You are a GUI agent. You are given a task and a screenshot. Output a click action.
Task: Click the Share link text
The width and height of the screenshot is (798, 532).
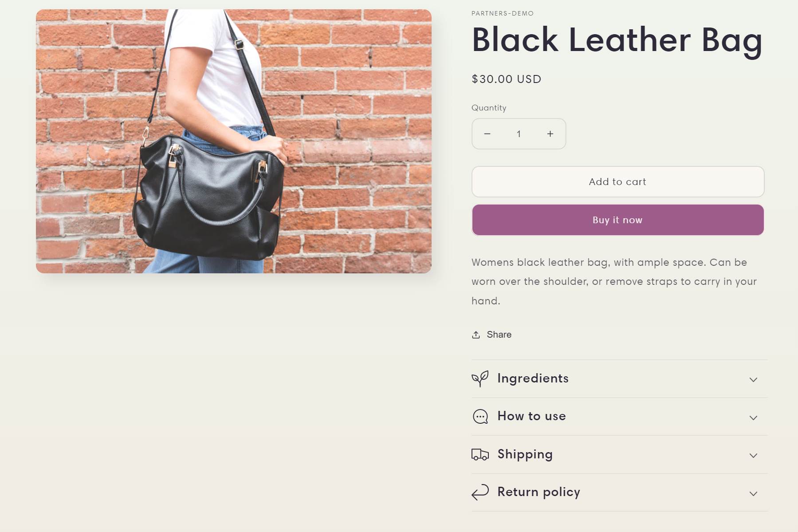click(x=499, y=335)
